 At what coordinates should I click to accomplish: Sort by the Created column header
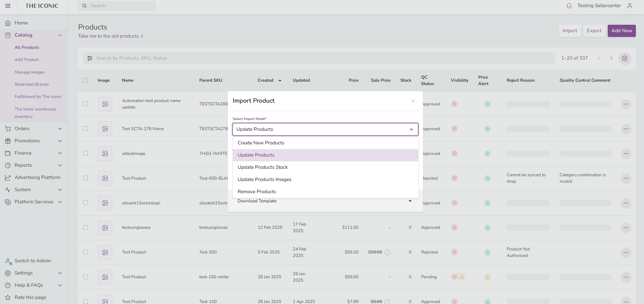tap(269, 80)
